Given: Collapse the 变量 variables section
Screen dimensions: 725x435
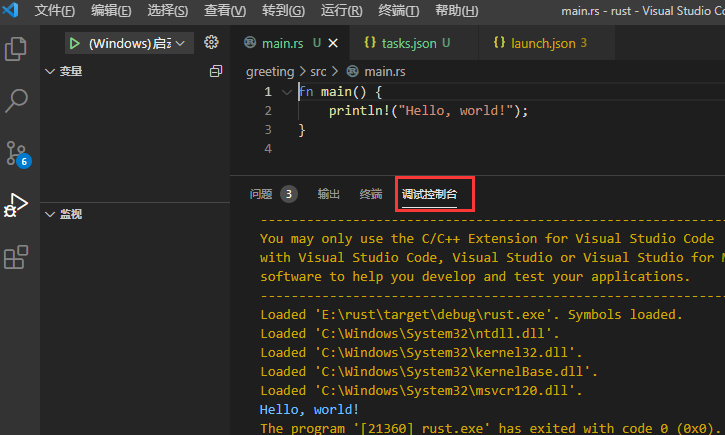Looking at the screenshot, I should [50, 72].
